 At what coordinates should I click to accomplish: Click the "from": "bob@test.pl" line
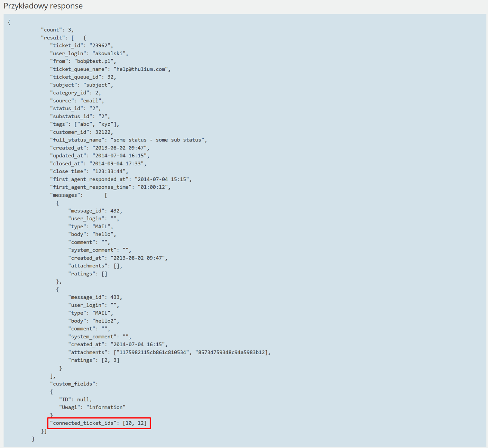(83, 61)
